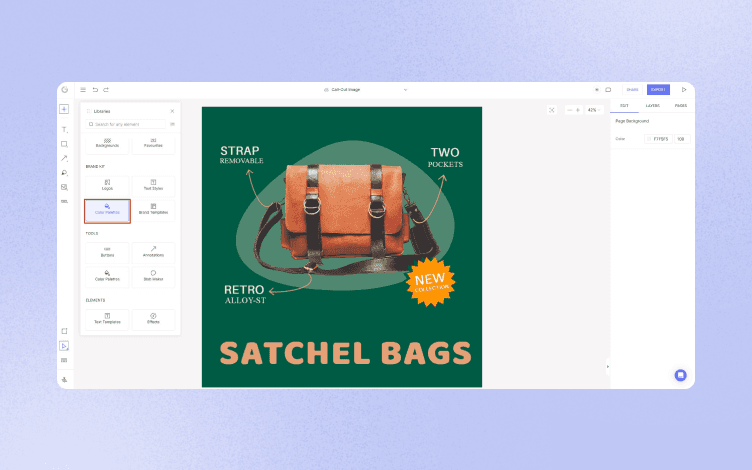The width and height of the screenshot is (752, 470).
Task: Open the hamburger menu in the top bar
Action: [x=83, y=90]
